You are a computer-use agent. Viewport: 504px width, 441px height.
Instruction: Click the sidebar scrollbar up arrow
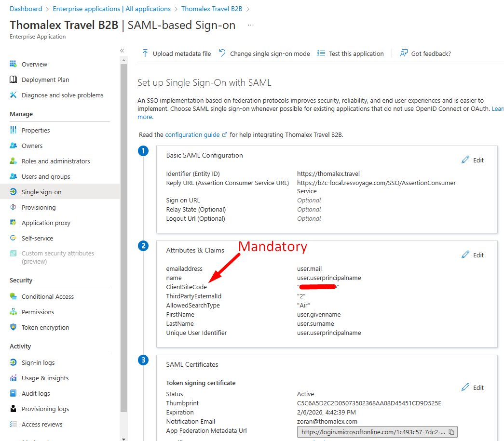click(x=123, y=60)
